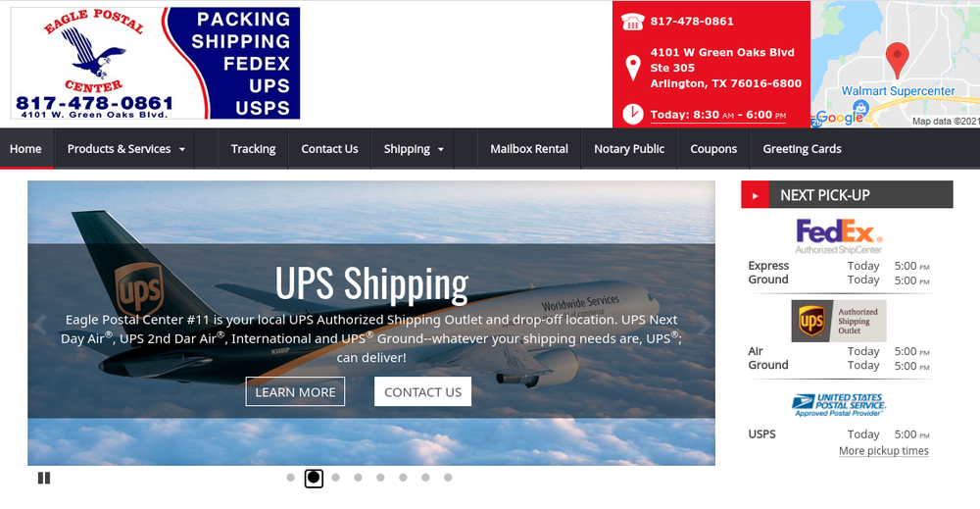Click the telephone icon in red header

point(632,22)
